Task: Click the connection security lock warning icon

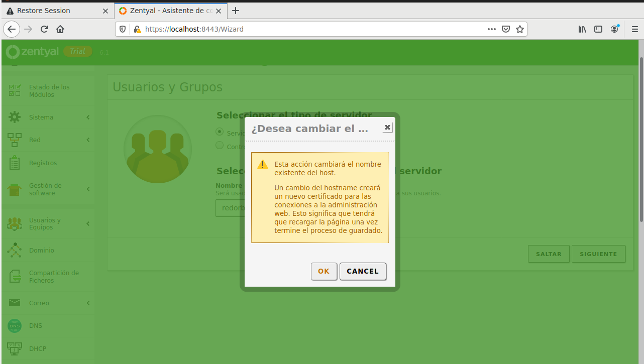Action: tap(137, 29)
